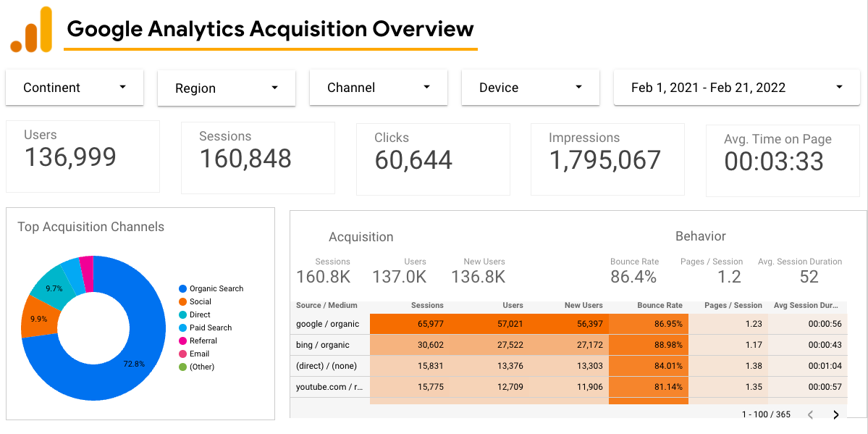Screen dimensions: 868x434
Task: Click the 9.9% Social donut slice
Action: 38,318
